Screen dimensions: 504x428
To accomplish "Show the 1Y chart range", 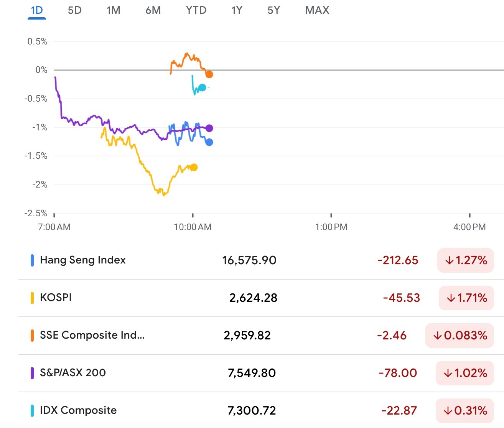I will (237, 10).
